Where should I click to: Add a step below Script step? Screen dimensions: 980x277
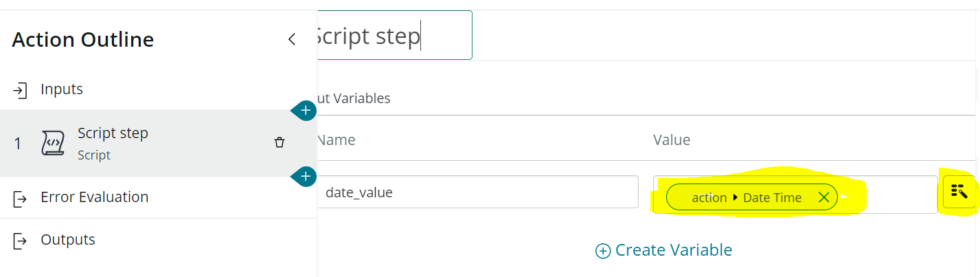(x=306, y=177)
